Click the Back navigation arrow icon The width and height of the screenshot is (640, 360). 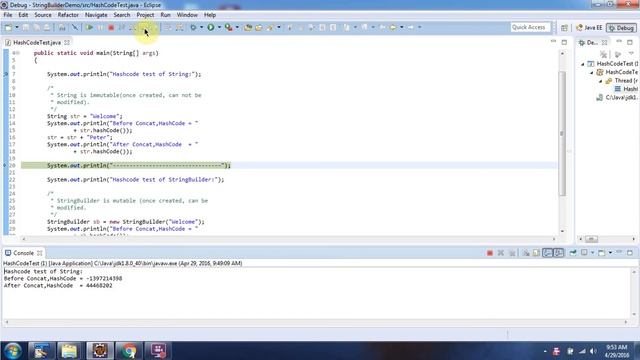pyautogui.click(x=392, y=27)
